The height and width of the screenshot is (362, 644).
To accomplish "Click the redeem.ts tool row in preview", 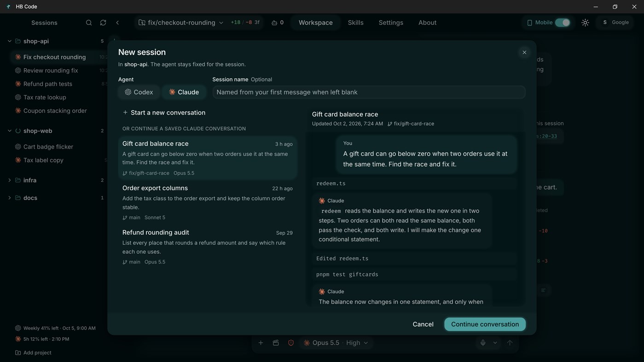I will click(414, 184).
